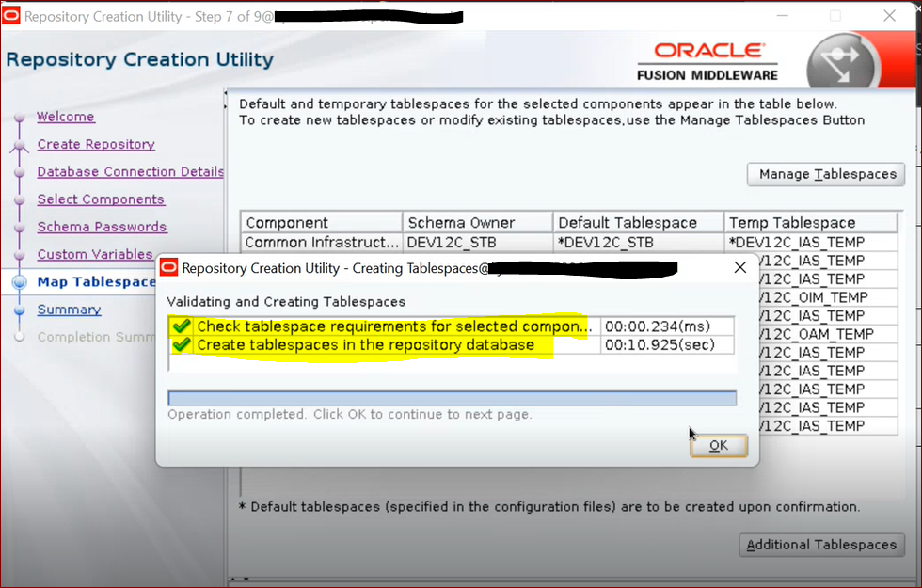922x588 pixels.
Task: Minimize the Repository Creation Utility window
Action: pos(782,16)
